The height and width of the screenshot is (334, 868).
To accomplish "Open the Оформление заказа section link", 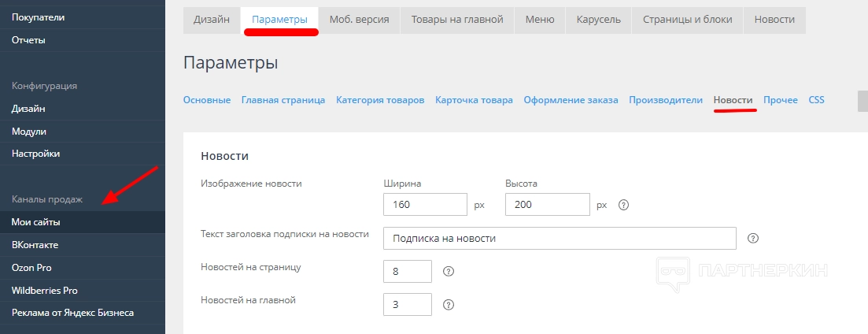I will coord(571,100).
